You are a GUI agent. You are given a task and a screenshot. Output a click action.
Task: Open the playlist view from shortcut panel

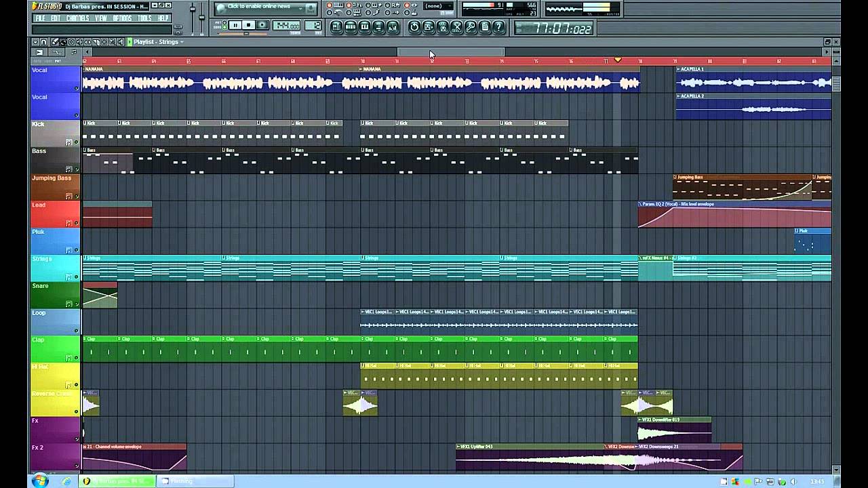tap(336, 27)
